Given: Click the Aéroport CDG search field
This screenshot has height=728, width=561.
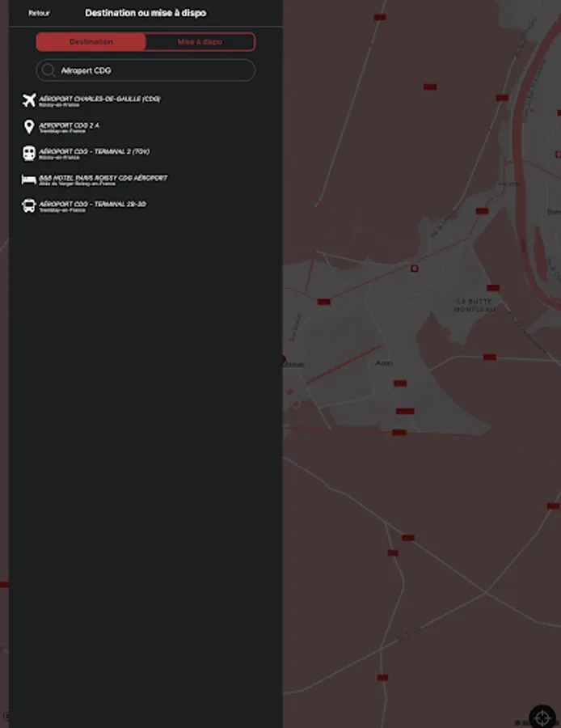Looking at the screenshot, I should pos(146,70).
